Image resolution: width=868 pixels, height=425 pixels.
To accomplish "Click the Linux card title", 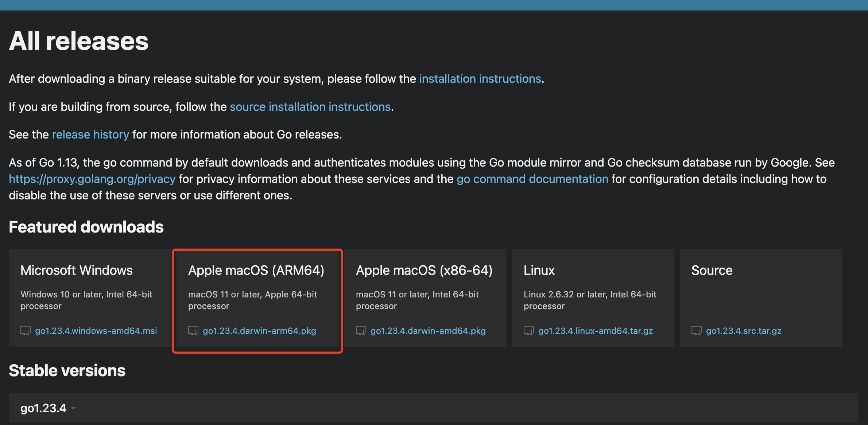I will point(539,270).
